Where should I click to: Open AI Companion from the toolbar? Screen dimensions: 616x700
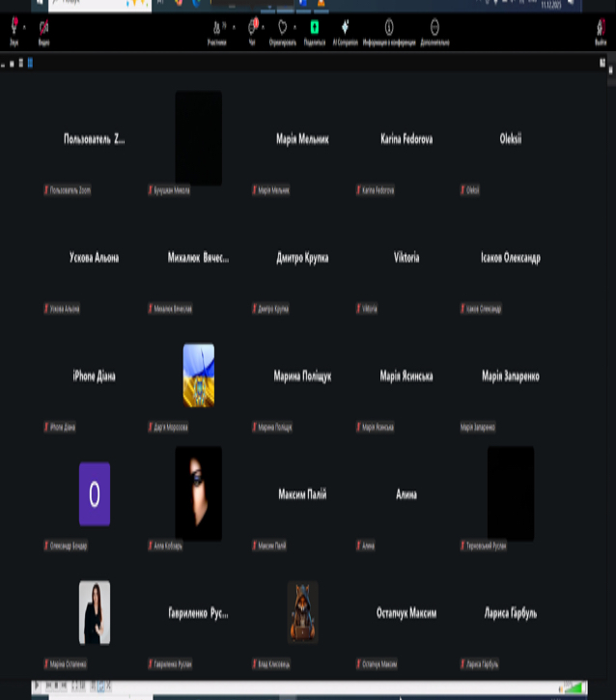345,29
